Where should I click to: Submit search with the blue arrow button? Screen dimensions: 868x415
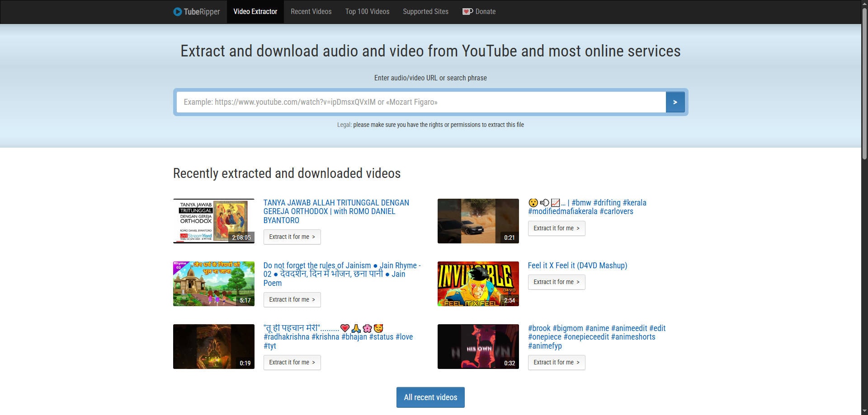(675, 102)
